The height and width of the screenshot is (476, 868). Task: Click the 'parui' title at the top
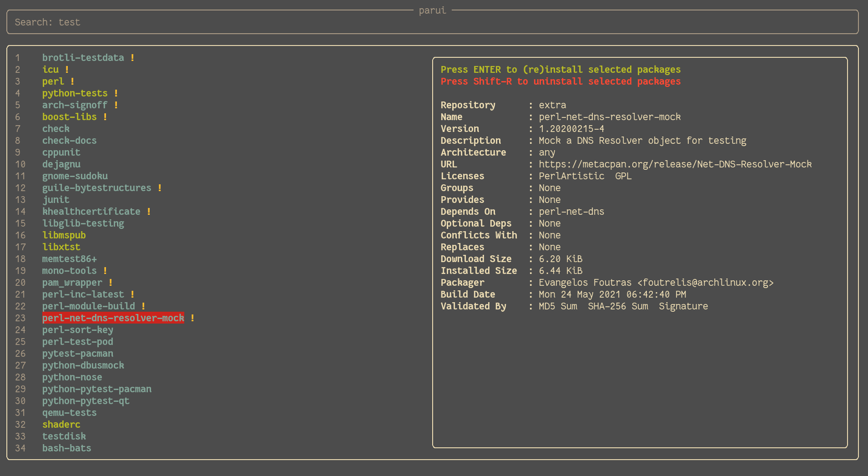point(432,10)
